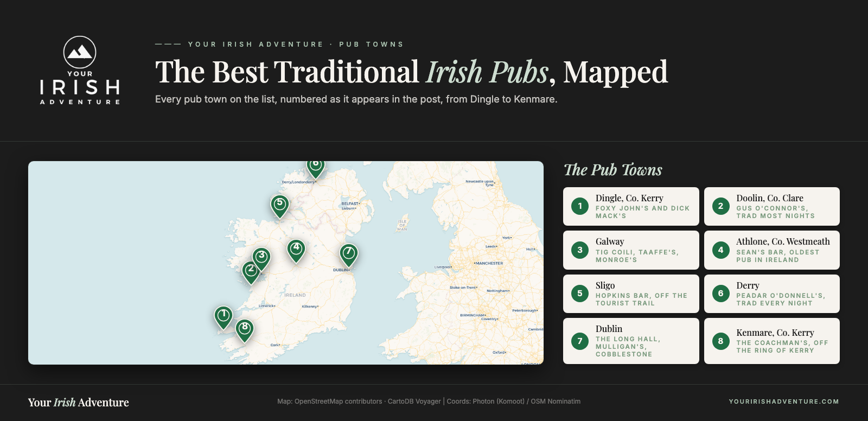The height and width of the screenshot is (421, 868).
Task: Select the Athlone, Co. Westmeath card title
Action: click(783, 241)
